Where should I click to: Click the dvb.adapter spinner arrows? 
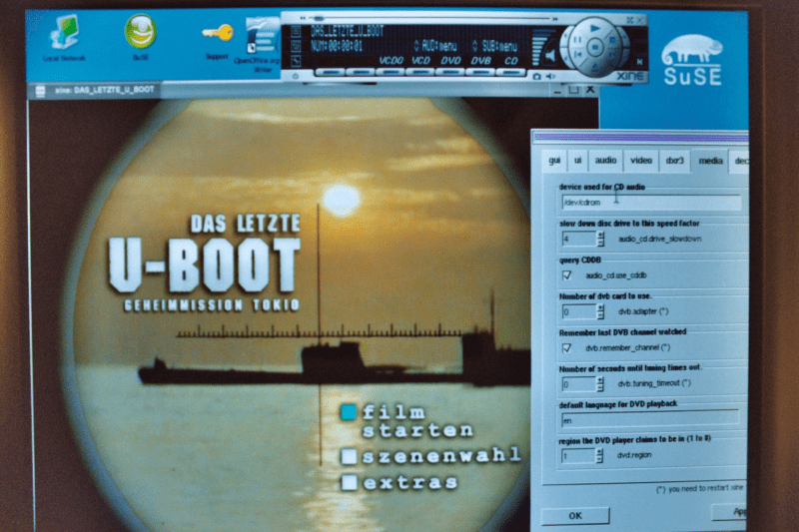(601, 311)
